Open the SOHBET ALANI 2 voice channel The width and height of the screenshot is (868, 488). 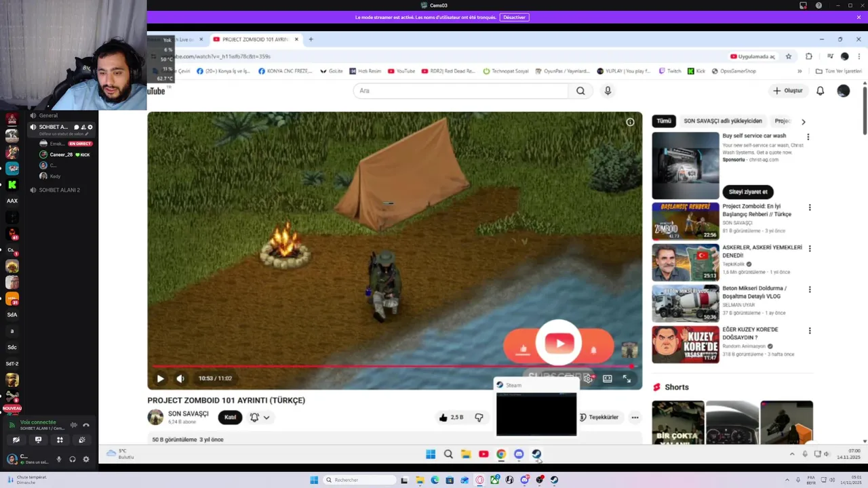point(59,190)
